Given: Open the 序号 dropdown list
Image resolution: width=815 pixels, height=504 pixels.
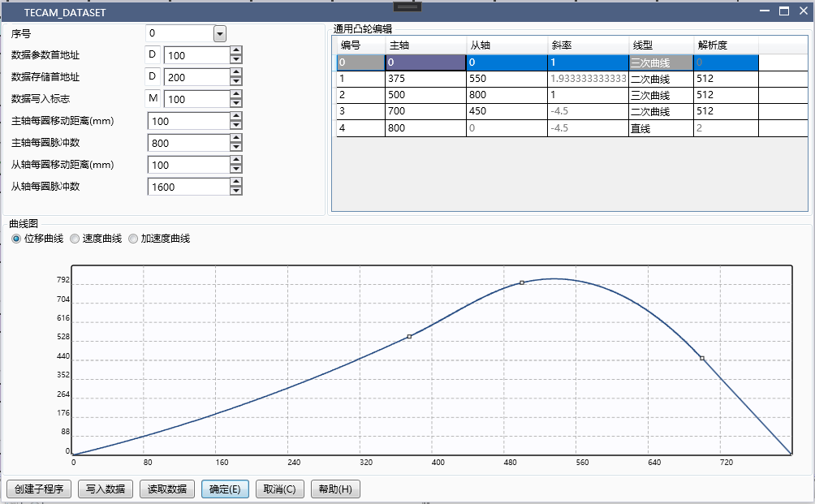Looking at the screenshot, I should (219, 33).
